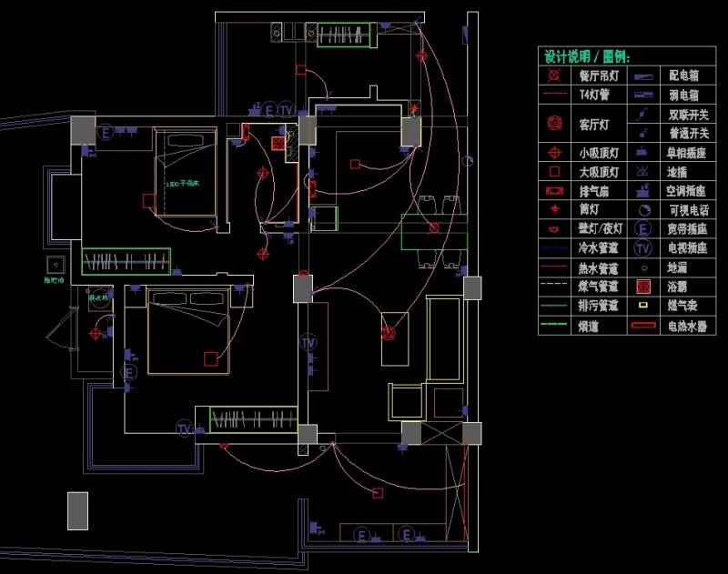Click the exhaust fan legend icon

click(x=553, y=191)
